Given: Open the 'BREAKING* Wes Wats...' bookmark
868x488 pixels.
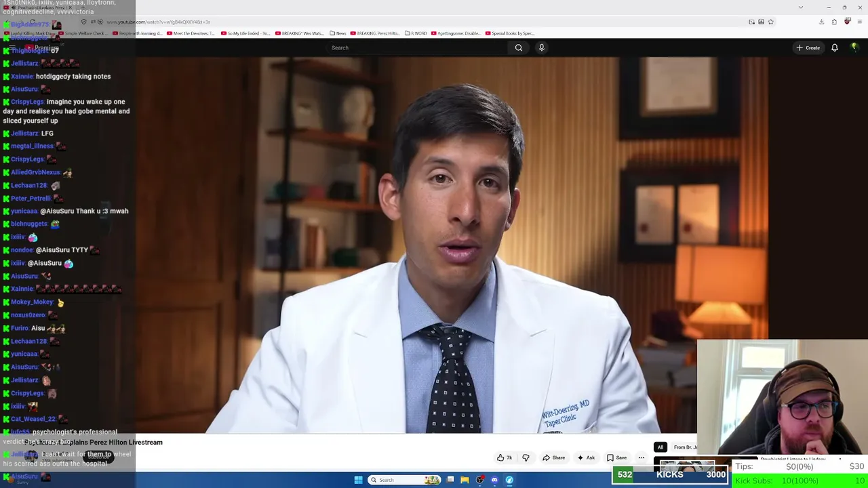Looking at the screenshot, I should (299, 33).
